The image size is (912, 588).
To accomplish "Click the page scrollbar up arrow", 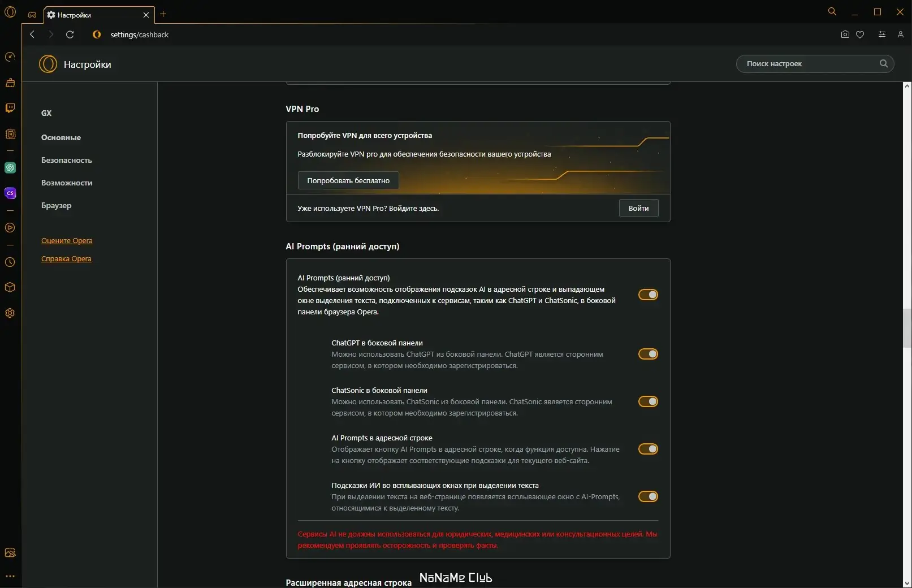I will pyautogui.click(x=907, y=87).
